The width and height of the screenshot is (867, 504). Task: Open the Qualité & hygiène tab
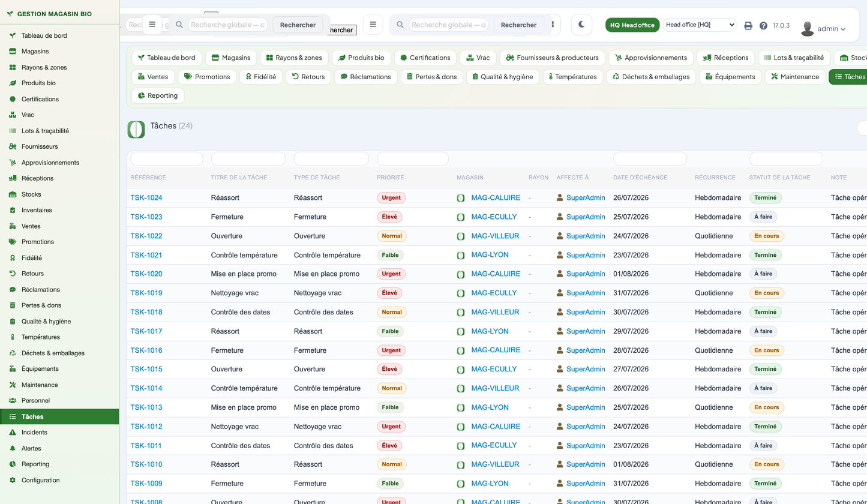point(503,77)
